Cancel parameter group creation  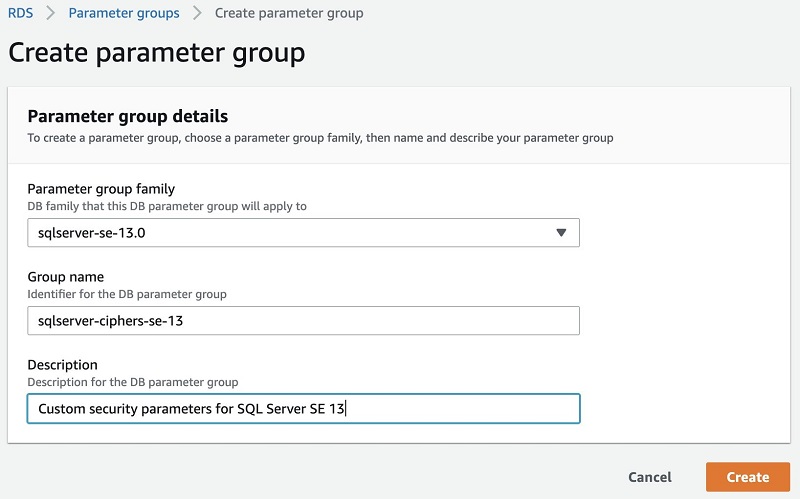tap(649, 477)
